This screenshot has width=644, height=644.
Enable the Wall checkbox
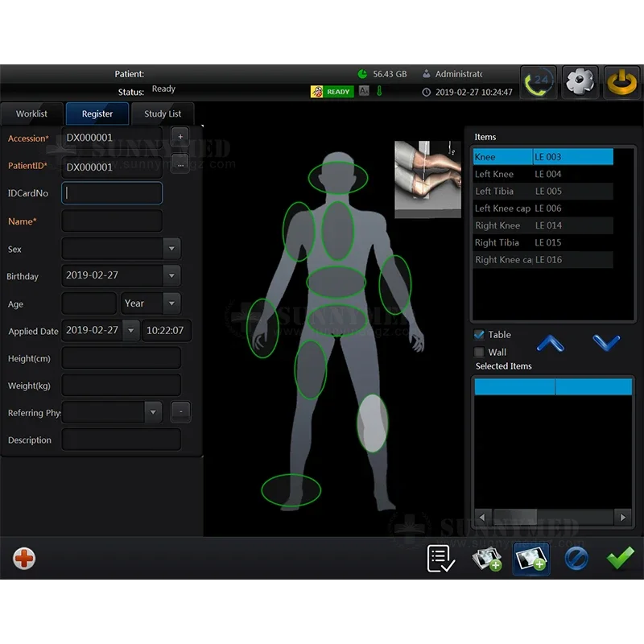click(479, 352)
